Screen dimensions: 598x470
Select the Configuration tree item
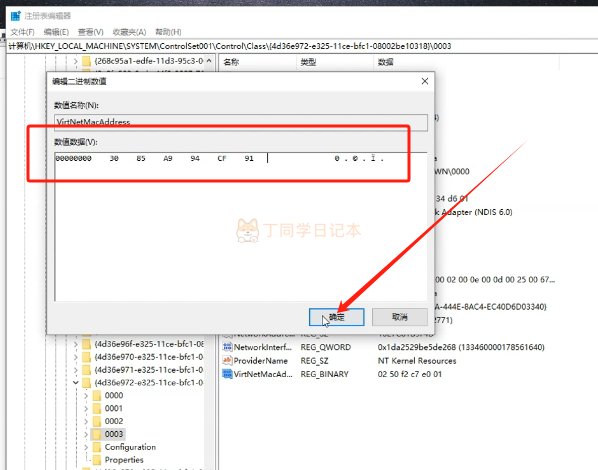130,447
